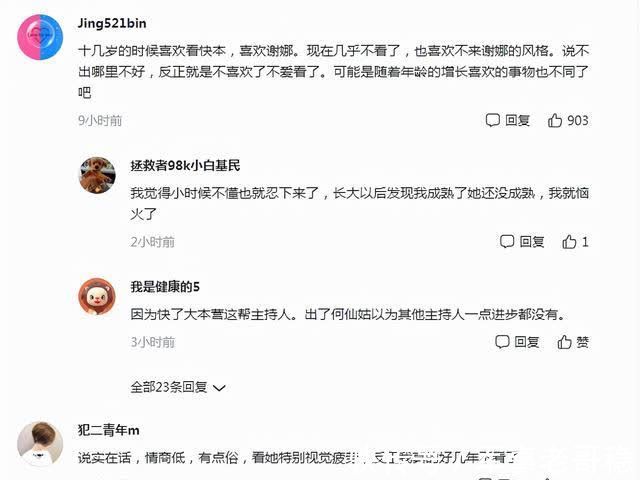This screenshot has height=480, width=640.
Task: Open username 我是健康的5 profile
Action: 165,287
